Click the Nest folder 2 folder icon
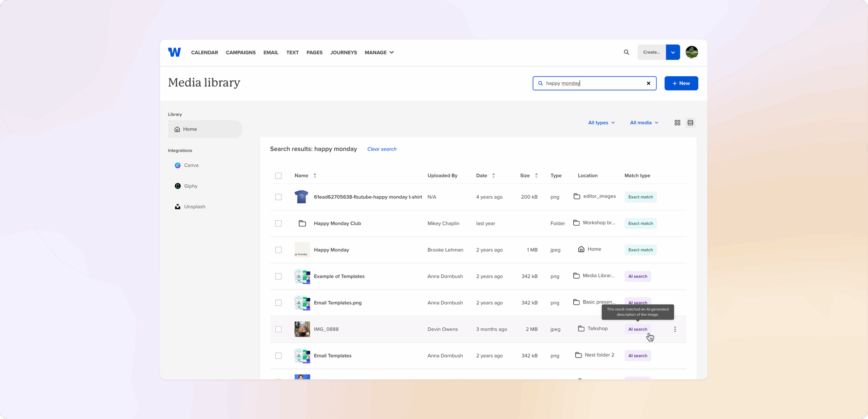868x419 pixels. (x=578, y=355)
